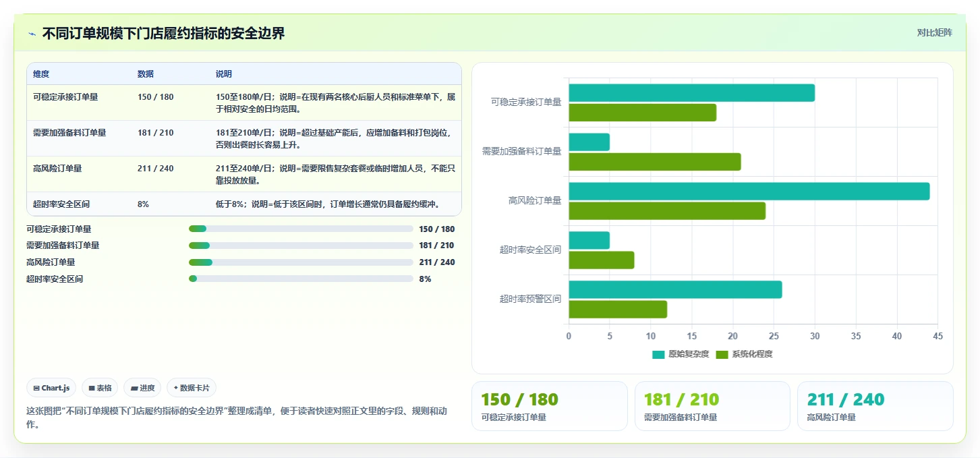This screenshot has width=980, height=458.
Task: Click the 高风险订单量 progress row label
Action: tap(51, 262)
